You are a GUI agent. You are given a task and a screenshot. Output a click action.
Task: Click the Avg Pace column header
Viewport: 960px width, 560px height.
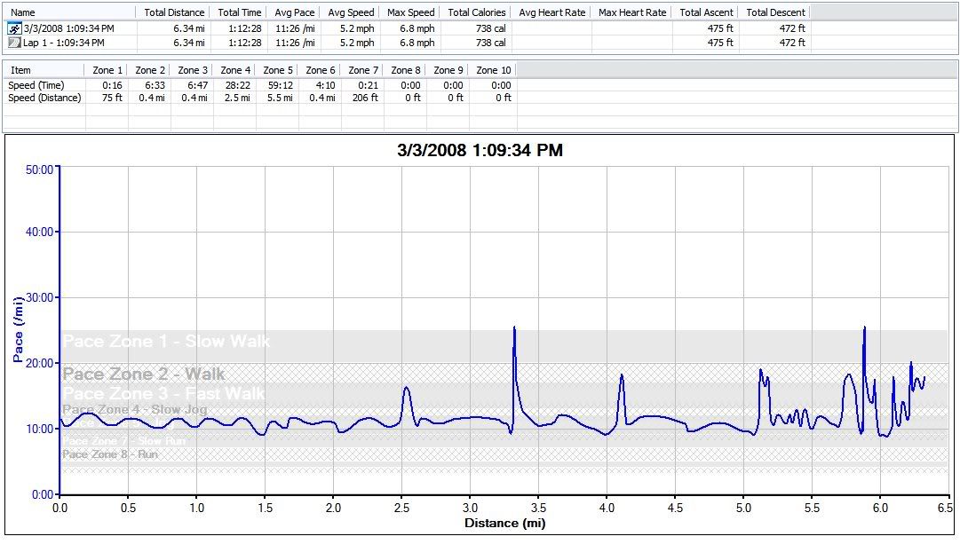(x=293, y=12)
